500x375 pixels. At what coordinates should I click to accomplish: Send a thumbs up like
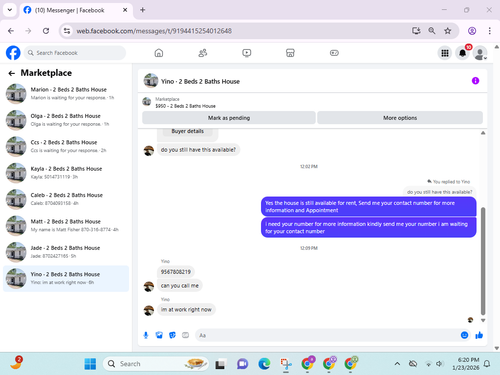point(479,335)
